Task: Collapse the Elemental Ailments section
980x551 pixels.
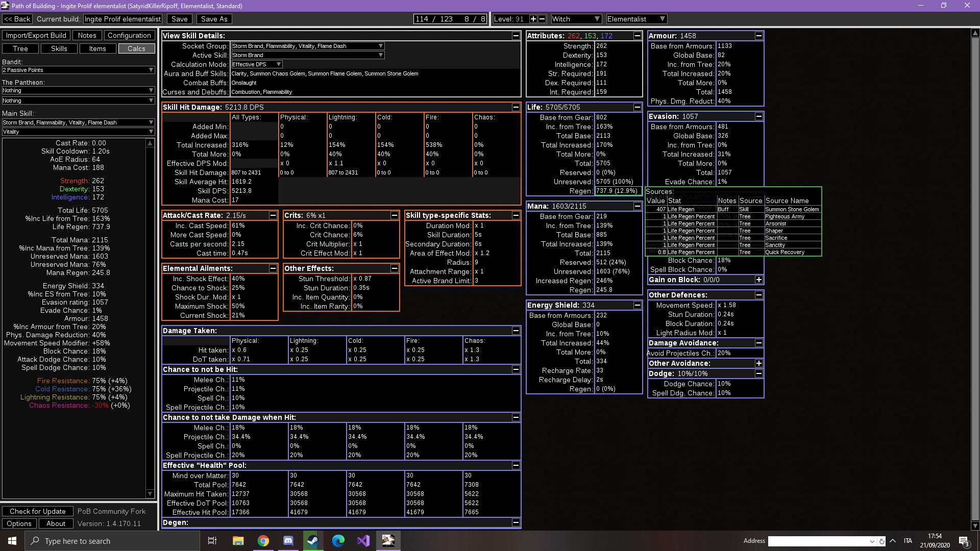Action: pos(273,268)
